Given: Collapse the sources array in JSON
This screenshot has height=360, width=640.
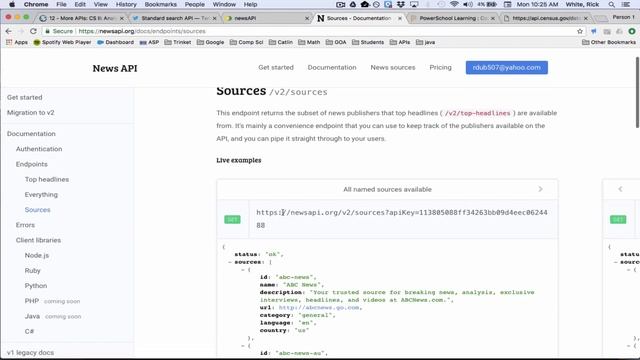Looking at the screenshot, I should (x=231, y=262).
